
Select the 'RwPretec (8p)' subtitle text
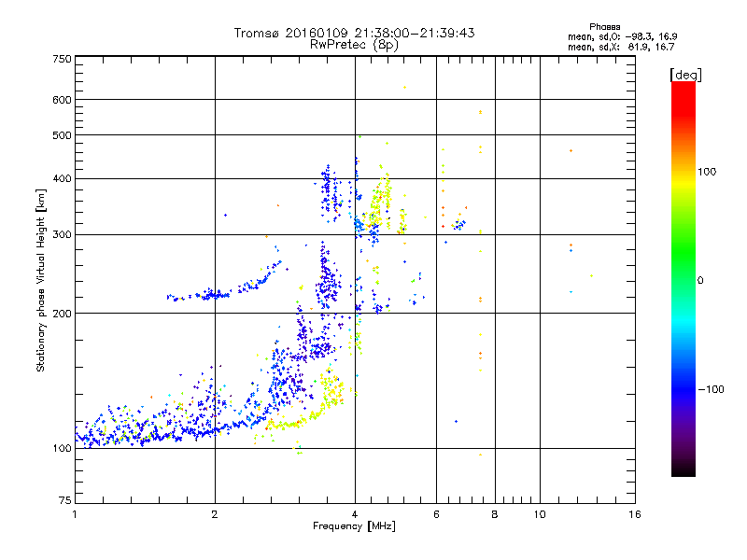(354, 45)
